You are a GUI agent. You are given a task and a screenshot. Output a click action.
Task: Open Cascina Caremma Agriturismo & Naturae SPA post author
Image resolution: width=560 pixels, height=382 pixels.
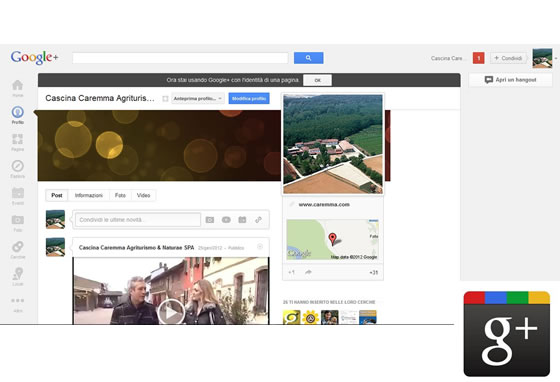click(x=136, y=247)
